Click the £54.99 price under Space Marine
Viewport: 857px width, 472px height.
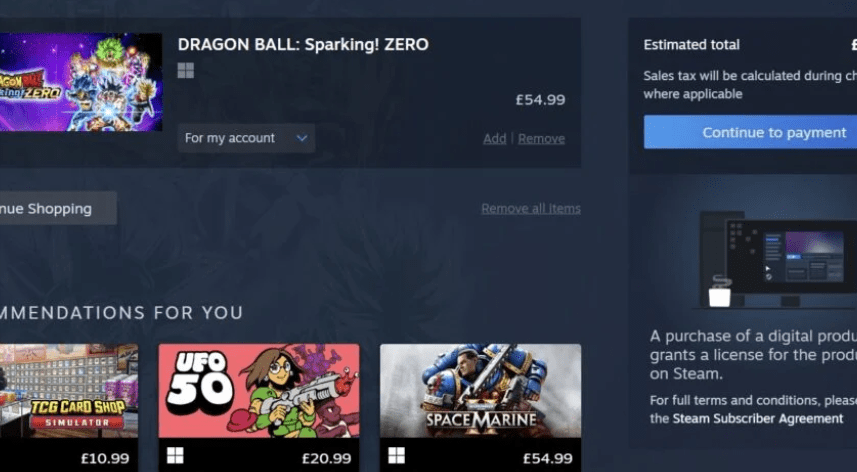(547, 458)
